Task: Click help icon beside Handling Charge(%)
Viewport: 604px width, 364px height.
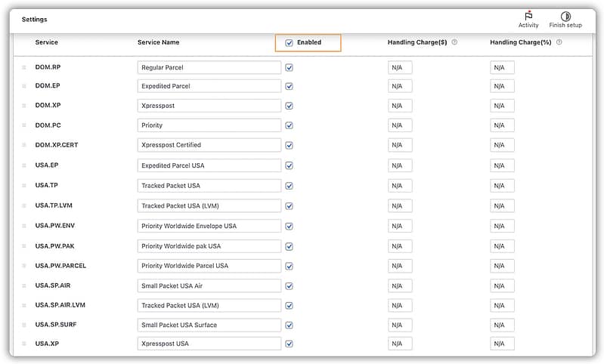Action: tap(559, 42)
